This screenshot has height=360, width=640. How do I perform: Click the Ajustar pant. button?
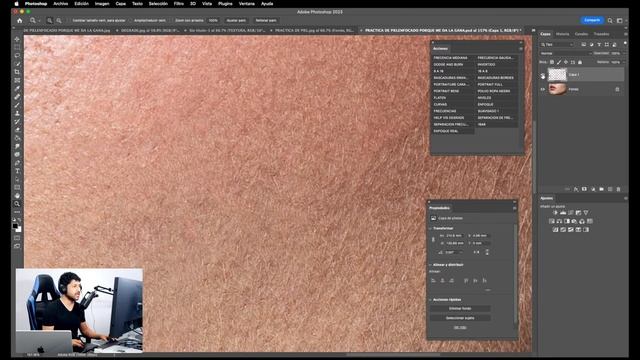coord(236,20)
